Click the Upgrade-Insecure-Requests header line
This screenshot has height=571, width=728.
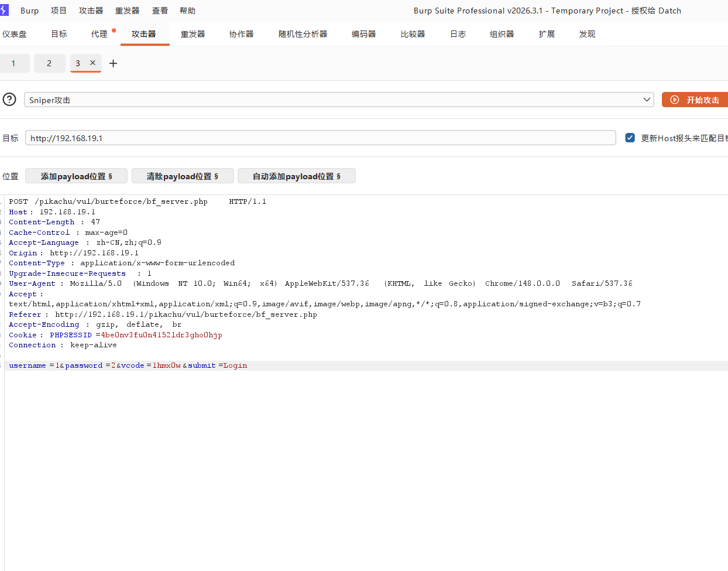pos(80,273)
